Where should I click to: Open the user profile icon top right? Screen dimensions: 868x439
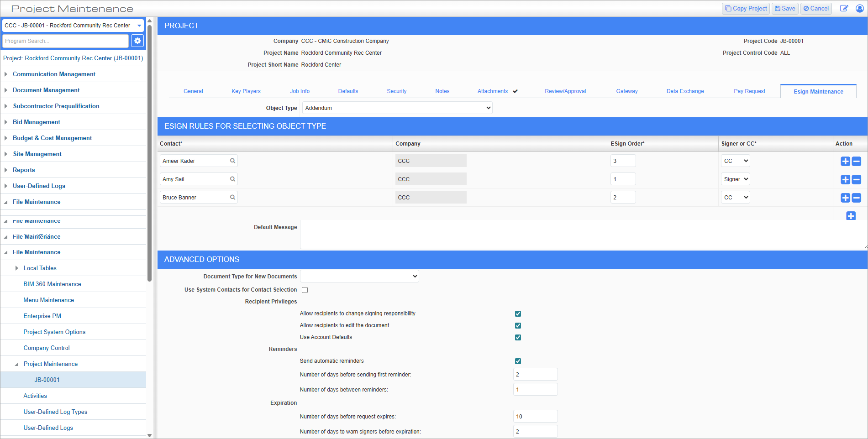click(x=861, y=8)
